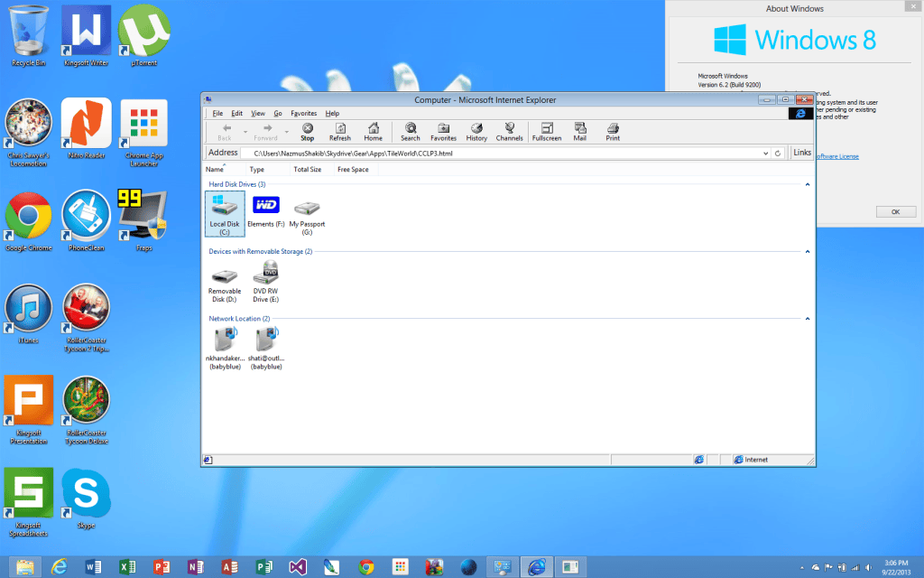The height and width of the screenshot is (578, 924).
Task: Click the Back toolbar button
Action: (x=226, y=132)
